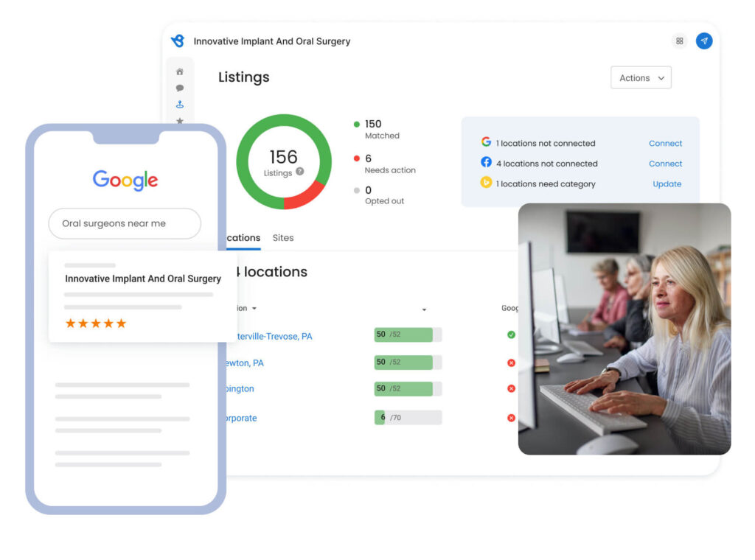
Task: Click green check for Trevose, PA row
Action: point(512,335)
